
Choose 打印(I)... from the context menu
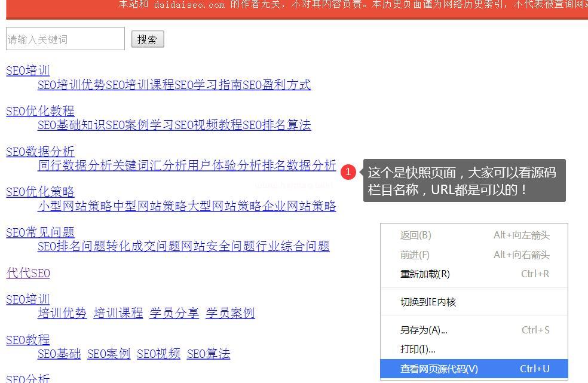coord(418,349)
